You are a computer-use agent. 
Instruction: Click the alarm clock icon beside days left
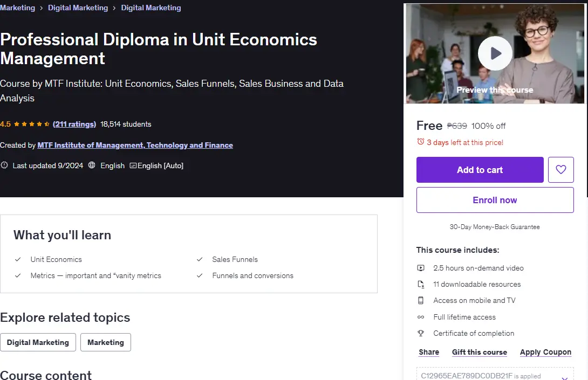(x=421, y=142)
